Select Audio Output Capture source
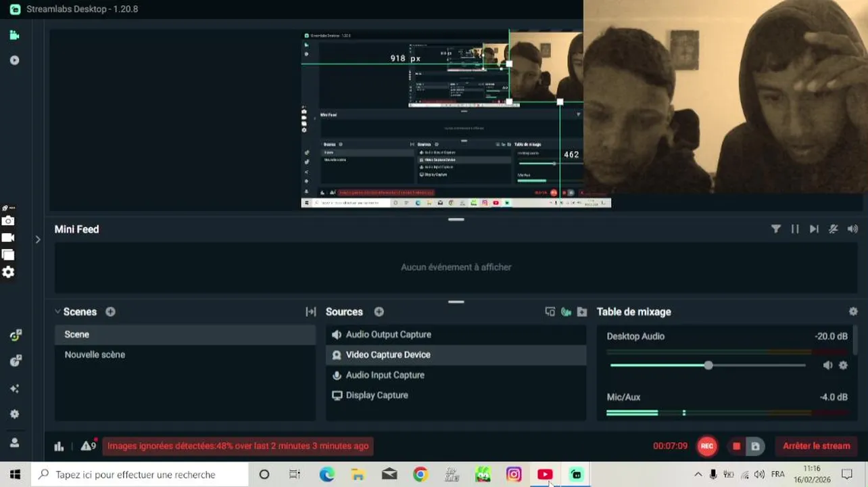The image size is (868, 487). pos(456,334)
